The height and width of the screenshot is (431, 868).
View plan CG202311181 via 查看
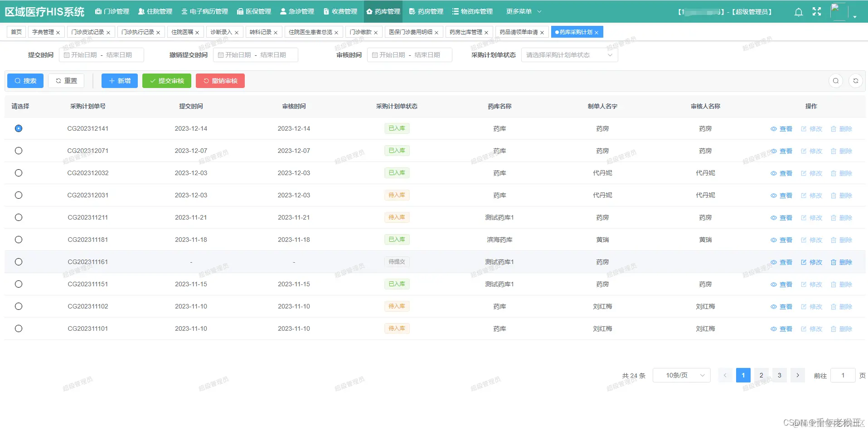click(781, 240)
